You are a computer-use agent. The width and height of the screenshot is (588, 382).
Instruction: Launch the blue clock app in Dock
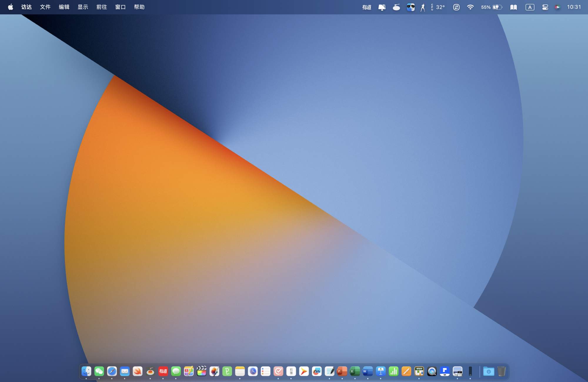(253, 371)
